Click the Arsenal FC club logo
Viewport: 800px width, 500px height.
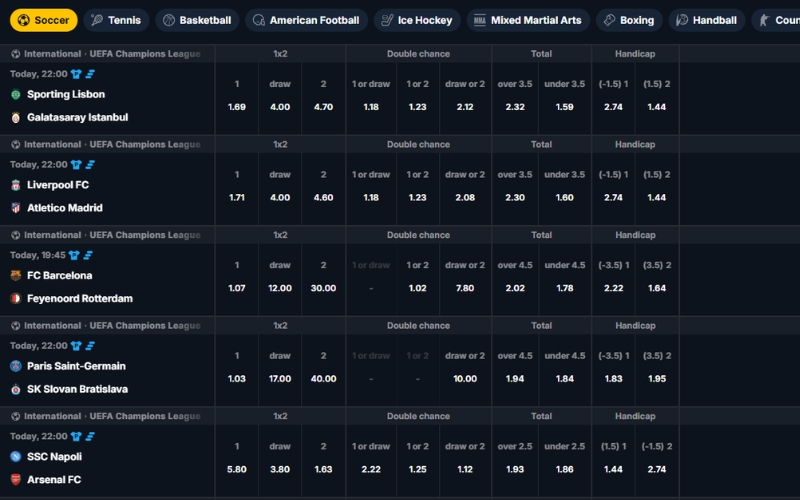[x=16, y=480]
